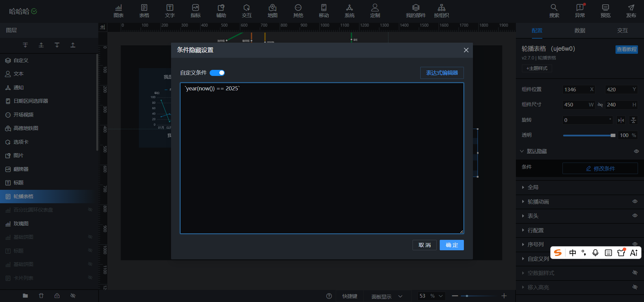Open the 图表 chart components menu
644x302 pixels.
118,11
